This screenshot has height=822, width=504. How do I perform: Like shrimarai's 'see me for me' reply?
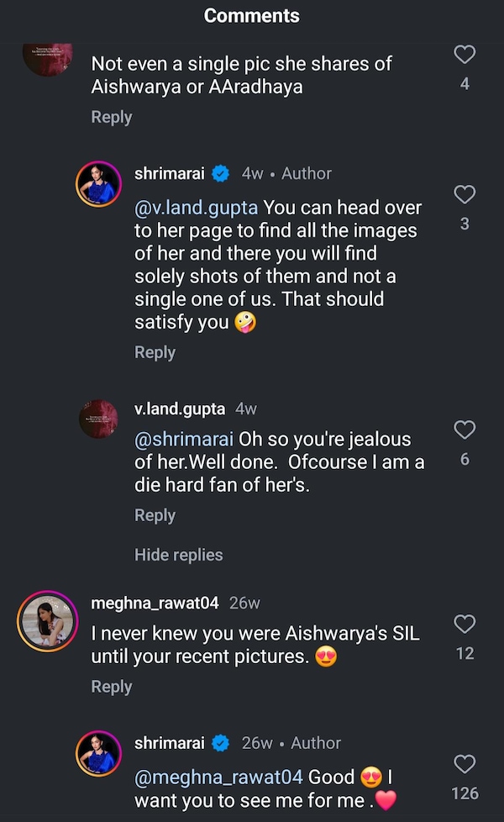(x=465, y=764)
